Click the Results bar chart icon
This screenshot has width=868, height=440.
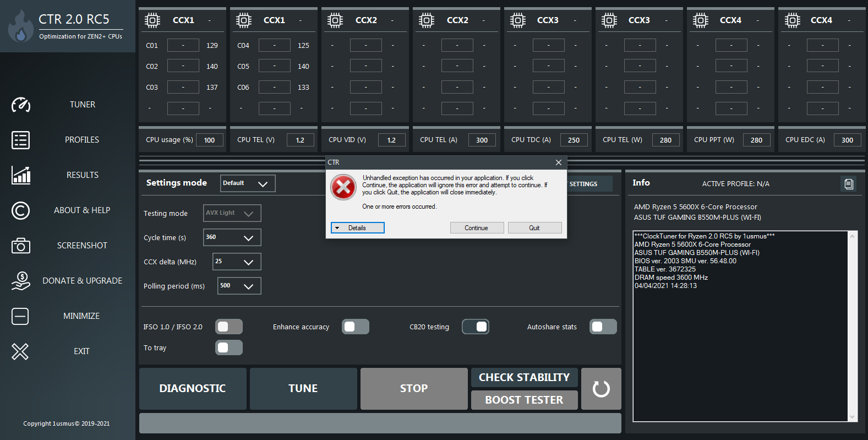(21, 175)
